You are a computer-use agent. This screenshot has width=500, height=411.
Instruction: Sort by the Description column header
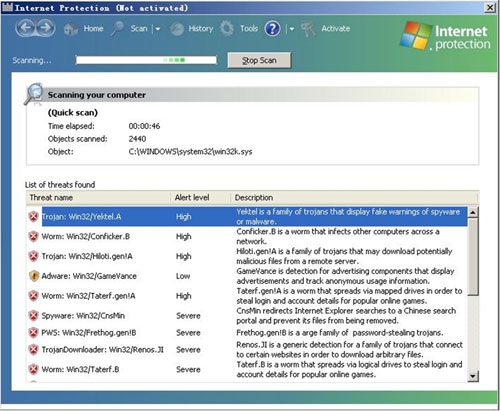[355, 198]
